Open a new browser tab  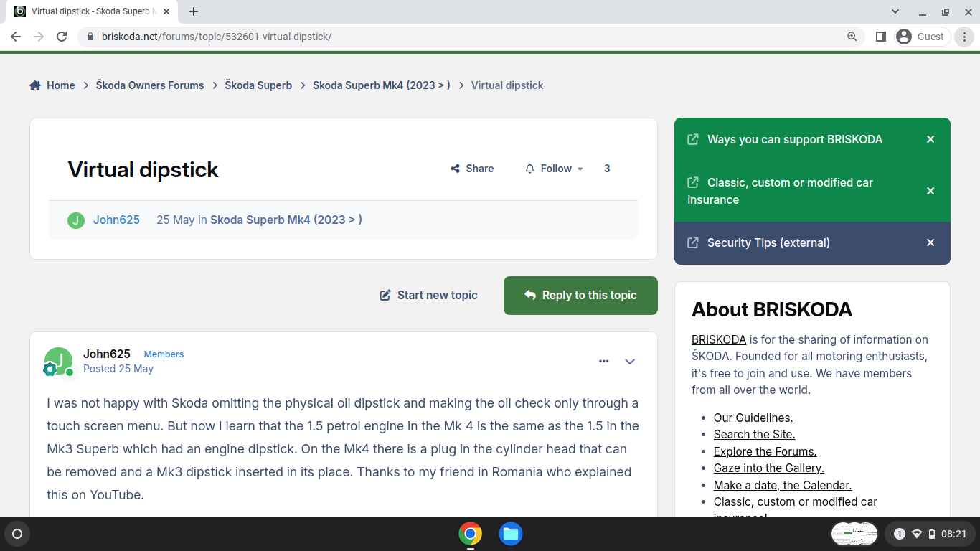[x=194, y=11]
